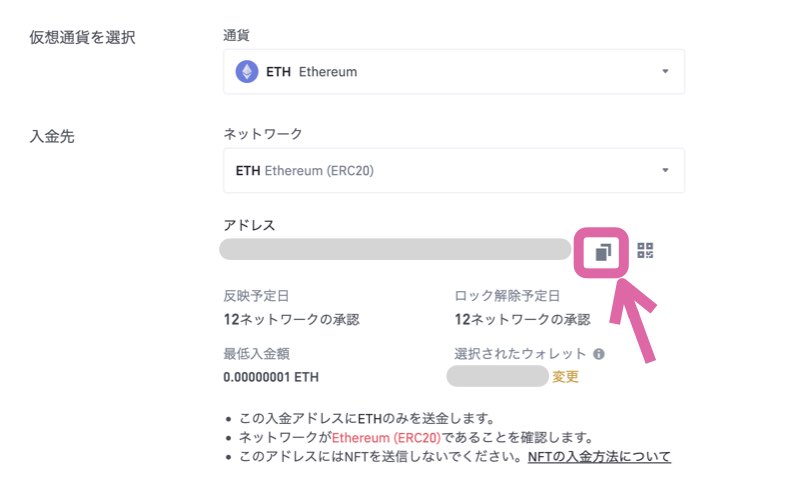Click the ロック解除予定日 label
Image resolution: width=800 pixels, height=495 pixels.
507,296
